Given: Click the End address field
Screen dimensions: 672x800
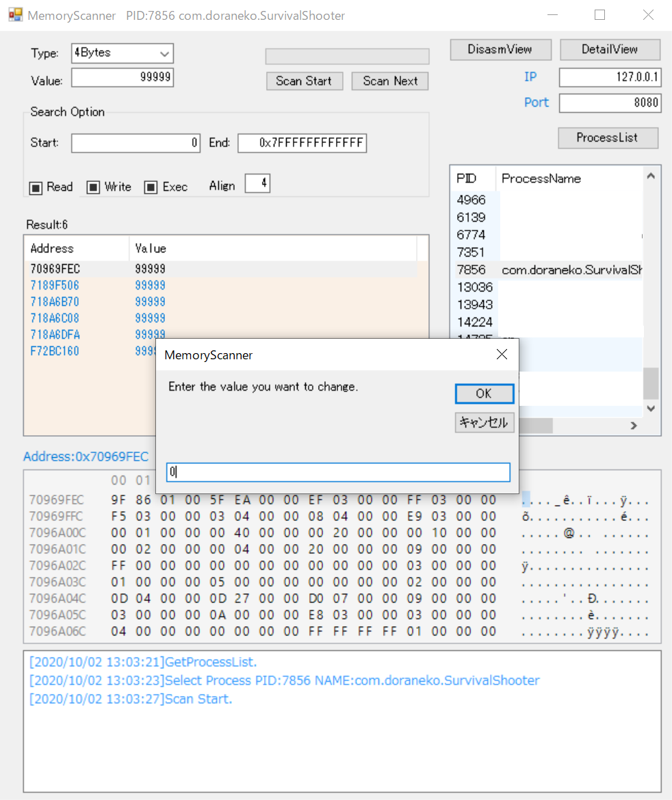Looking at the screenshot, I should click(x=302, y=143).
